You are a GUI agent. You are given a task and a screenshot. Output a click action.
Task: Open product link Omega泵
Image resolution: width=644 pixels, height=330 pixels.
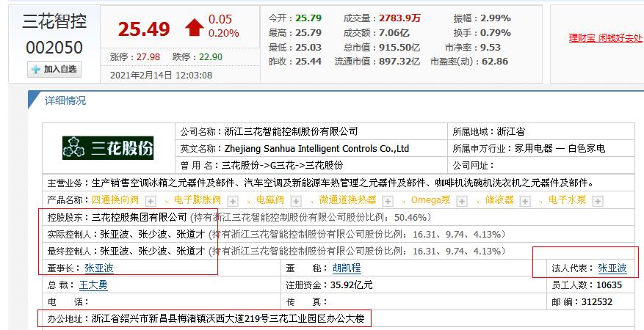point(430,200)
